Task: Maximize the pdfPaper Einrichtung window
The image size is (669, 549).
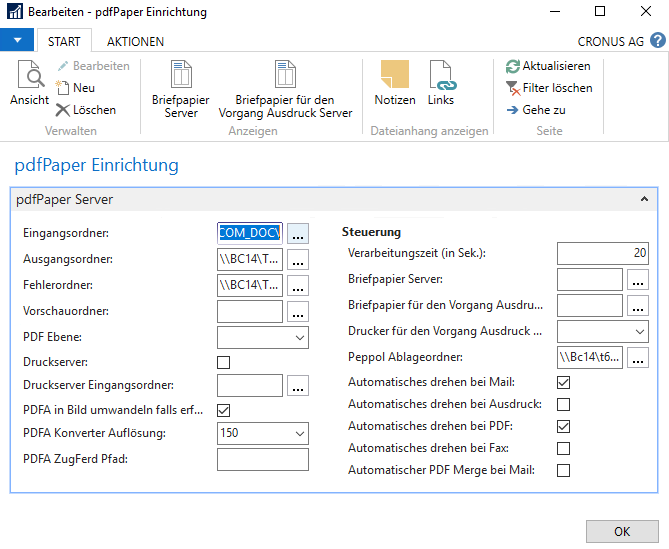Action: click(x=600, y=11)
